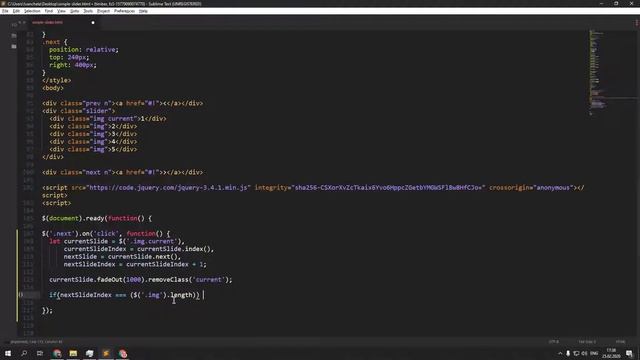The height and width of the screenshot is (360, 640).
Task: Click the '.next {' CSS selector line
Action: tap(55, 42)
